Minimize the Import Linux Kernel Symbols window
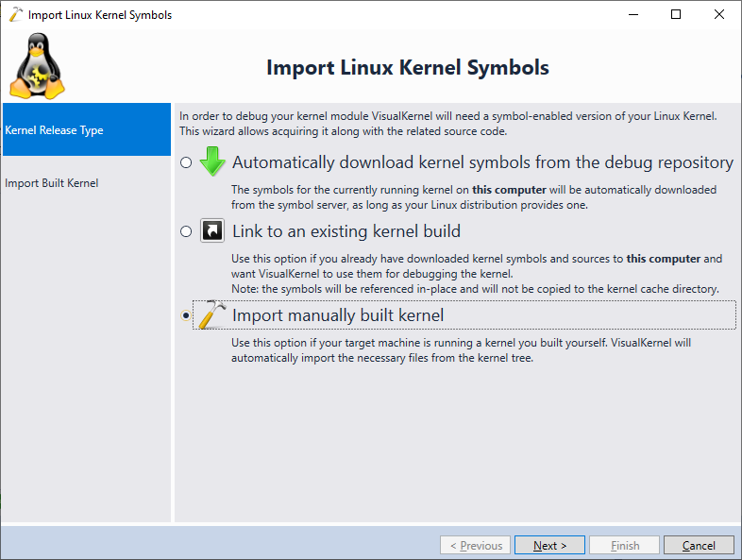 (633, 15)
